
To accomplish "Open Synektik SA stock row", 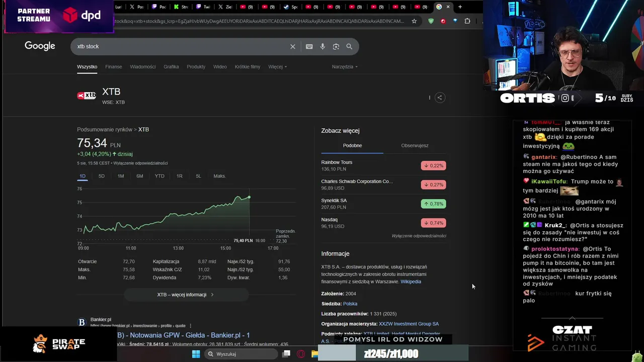I will click(383, 204).
